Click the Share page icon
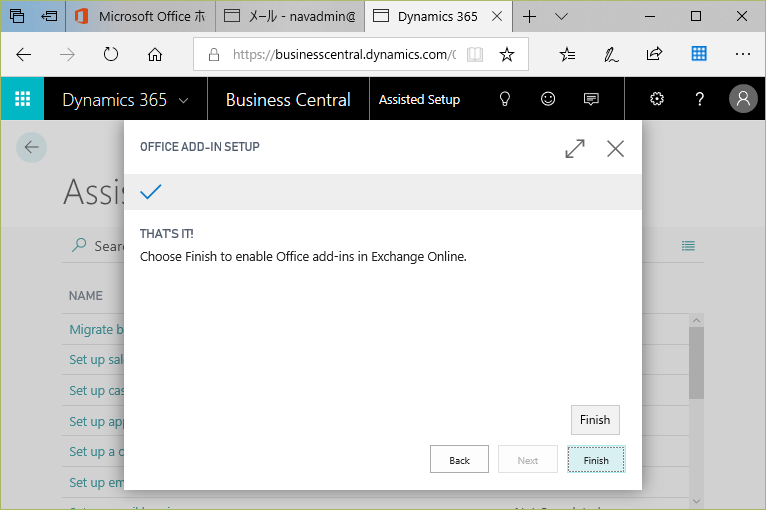Image resolution: width=766 pixels, height=510 pixels. point(654,54)
